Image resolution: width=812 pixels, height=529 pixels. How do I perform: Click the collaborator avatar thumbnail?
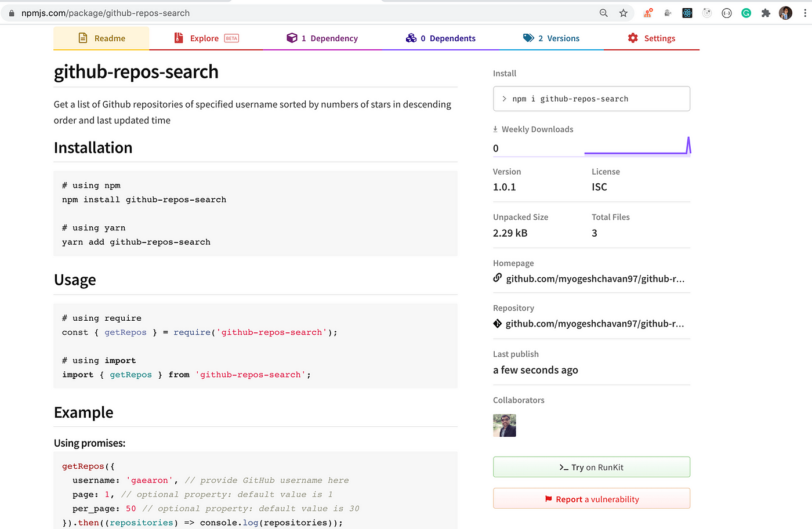(505, 425)
